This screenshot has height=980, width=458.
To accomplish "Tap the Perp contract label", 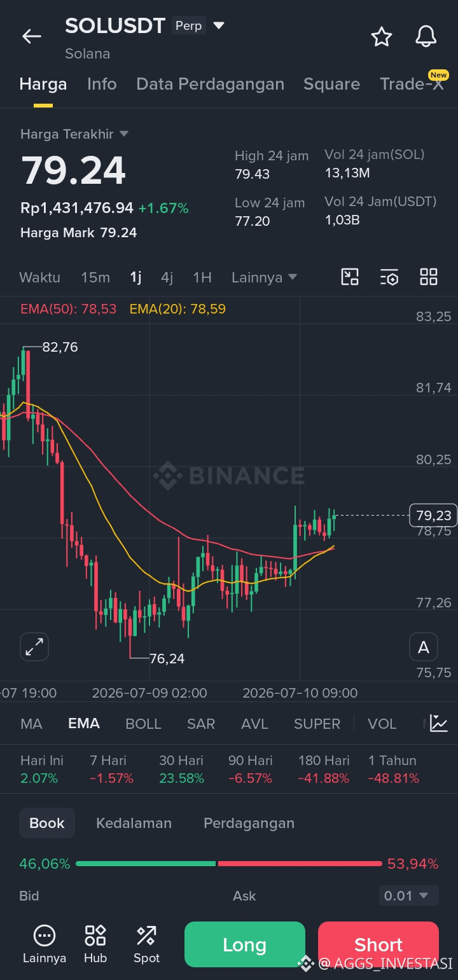I will [x=188, y=25].
